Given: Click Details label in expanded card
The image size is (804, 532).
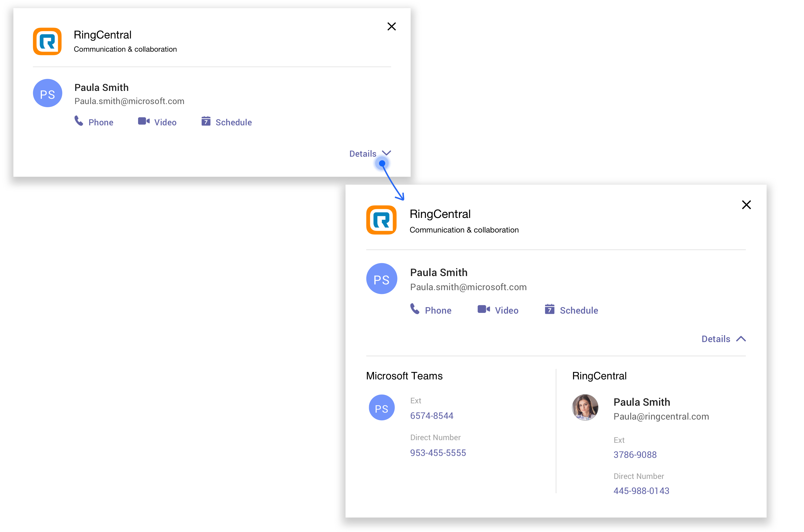Looking at the screenshot, I should tap(715, 339).
